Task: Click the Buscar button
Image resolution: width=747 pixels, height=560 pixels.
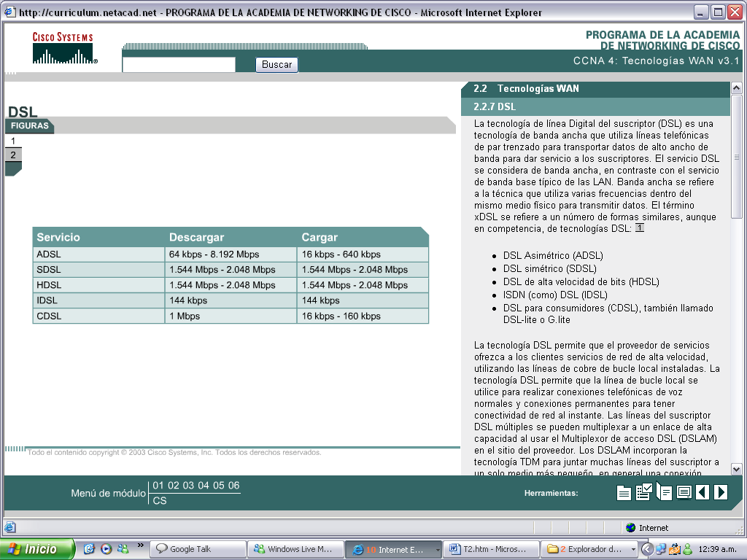Action: 276,64
